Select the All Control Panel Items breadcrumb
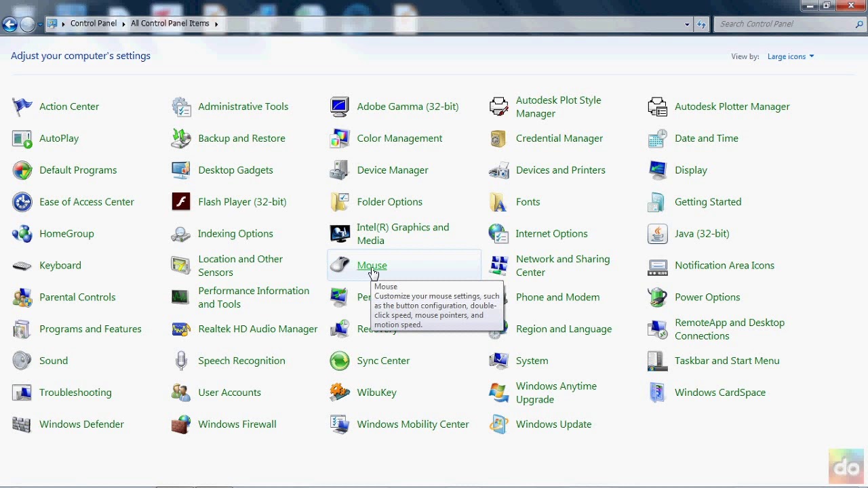The height and width of the screenshot is (488, 868). point(170,24)
